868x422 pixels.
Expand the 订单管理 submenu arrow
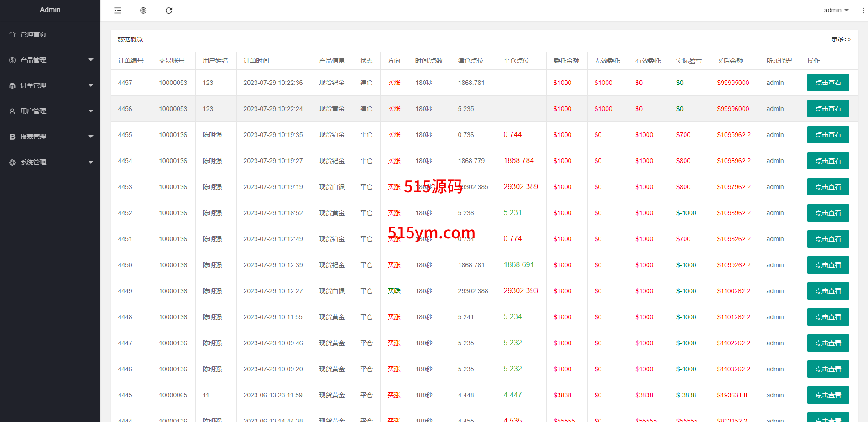[x=91, y=85]
